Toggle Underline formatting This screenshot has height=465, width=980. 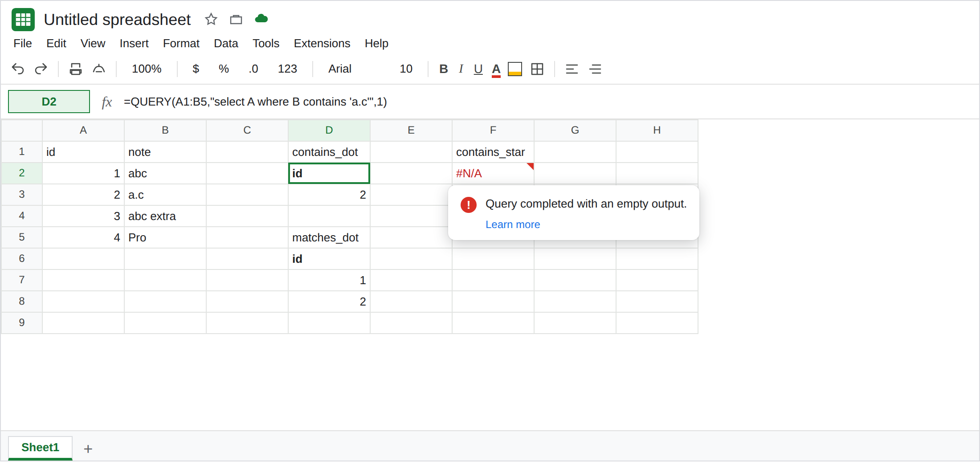point(478,69)
